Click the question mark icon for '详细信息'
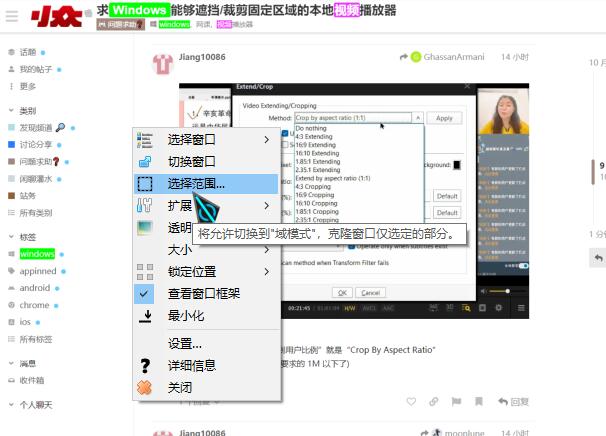 [x=145, y=365]
